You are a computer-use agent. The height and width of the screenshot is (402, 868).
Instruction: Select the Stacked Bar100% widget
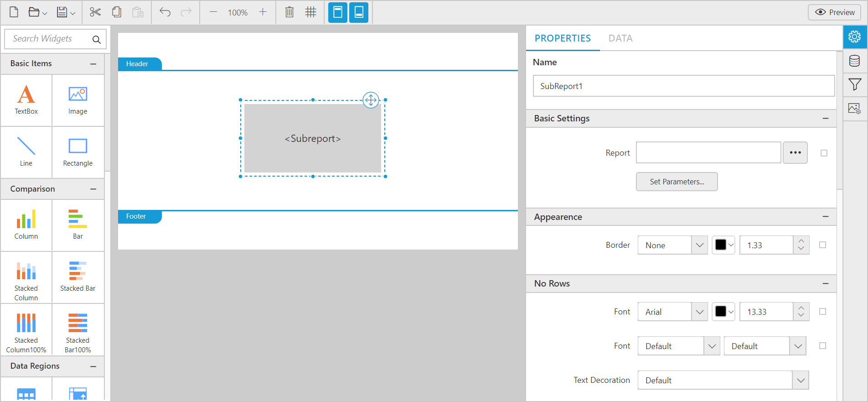(78, 329)
